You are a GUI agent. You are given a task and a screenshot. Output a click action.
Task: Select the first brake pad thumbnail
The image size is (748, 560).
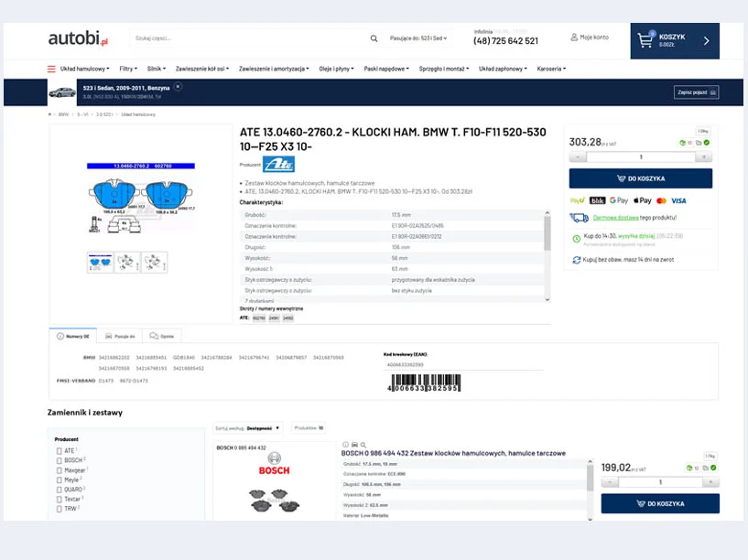click(100, 263)
